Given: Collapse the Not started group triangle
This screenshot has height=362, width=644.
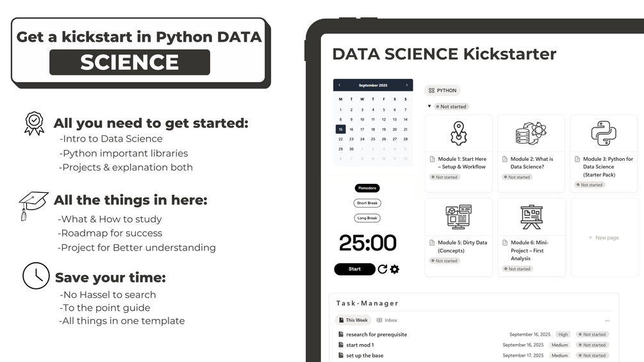Looking at the screenshot, I should (429, 106).
